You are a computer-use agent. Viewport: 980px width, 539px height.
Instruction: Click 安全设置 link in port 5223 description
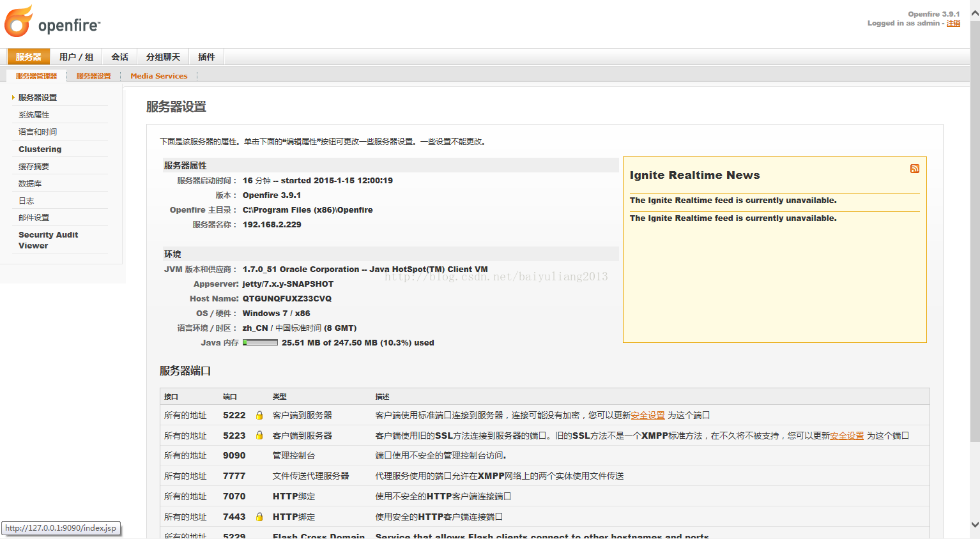tap(846, 436)
